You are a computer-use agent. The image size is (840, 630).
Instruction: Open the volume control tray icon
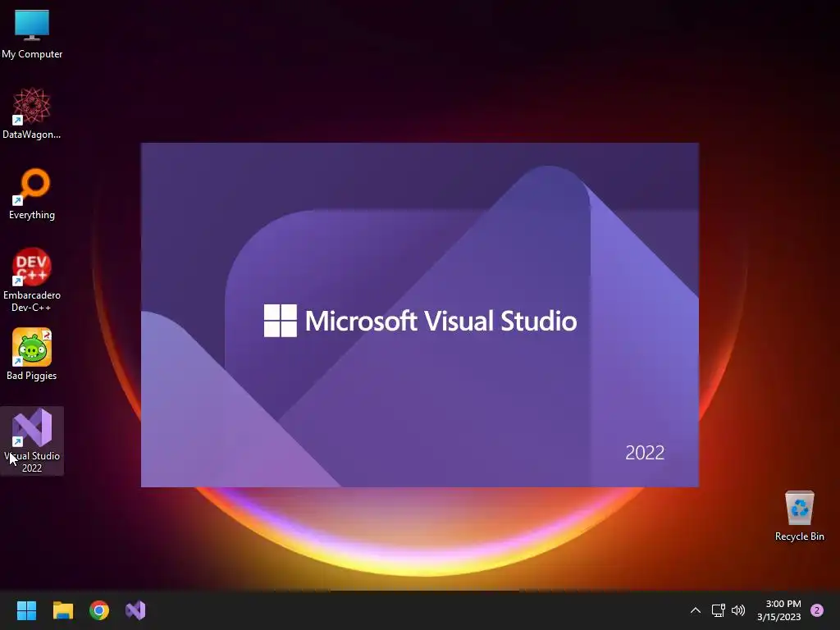pos(738,610)
